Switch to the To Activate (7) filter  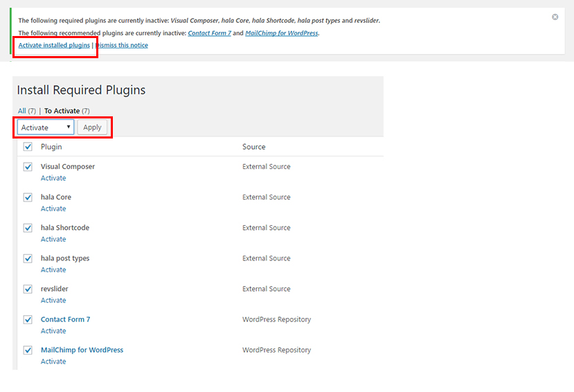tap(67, 111)
